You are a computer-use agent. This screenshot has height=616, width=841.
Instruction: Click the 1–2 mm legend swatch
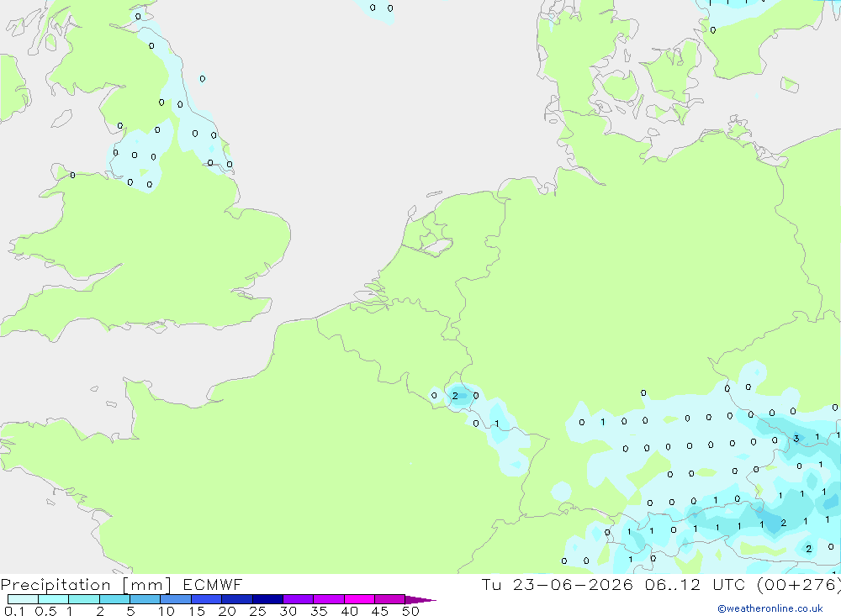tap(84, 599)
